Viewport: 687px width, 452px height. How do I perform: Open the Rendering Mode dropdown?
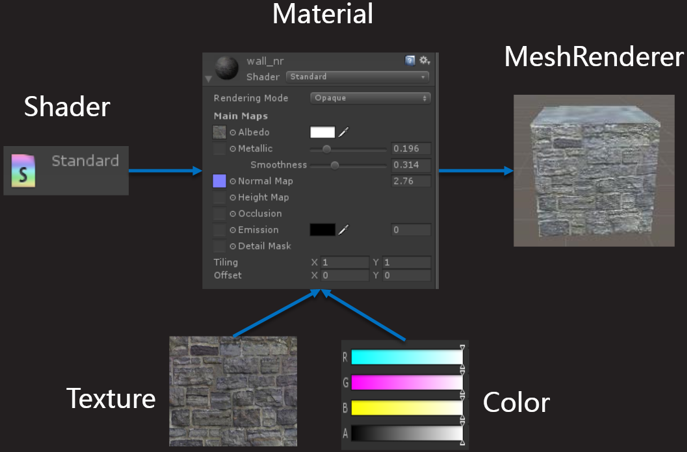point(370,98)
